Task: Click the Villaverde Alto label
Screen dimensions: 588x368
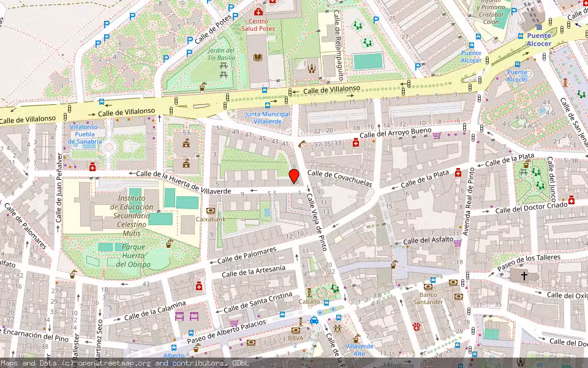Action: click(360, 350)
